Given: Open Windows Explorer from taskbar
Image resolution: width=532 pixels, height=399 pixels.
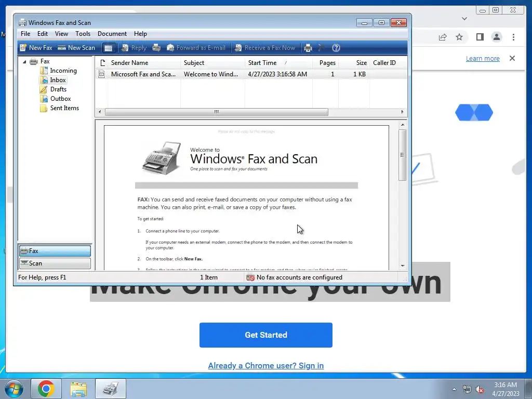Looking at the screenshot, I should pyautogui.click(x=78, y=389).
